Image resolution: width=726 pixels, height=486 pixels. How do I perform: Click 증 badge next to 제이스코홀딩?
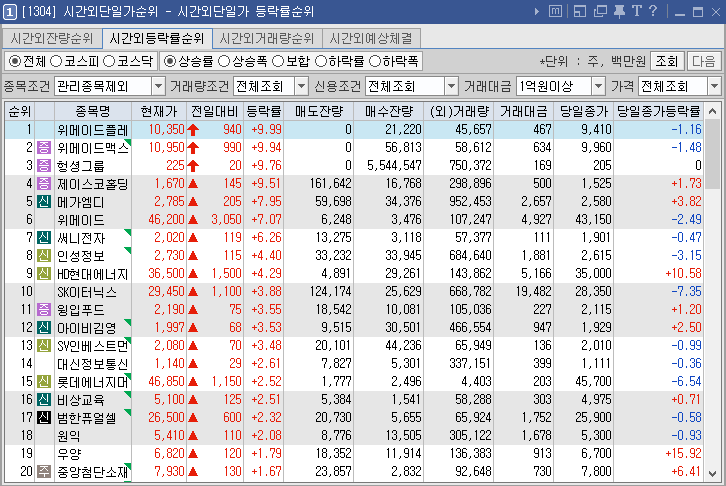point(44,184)
